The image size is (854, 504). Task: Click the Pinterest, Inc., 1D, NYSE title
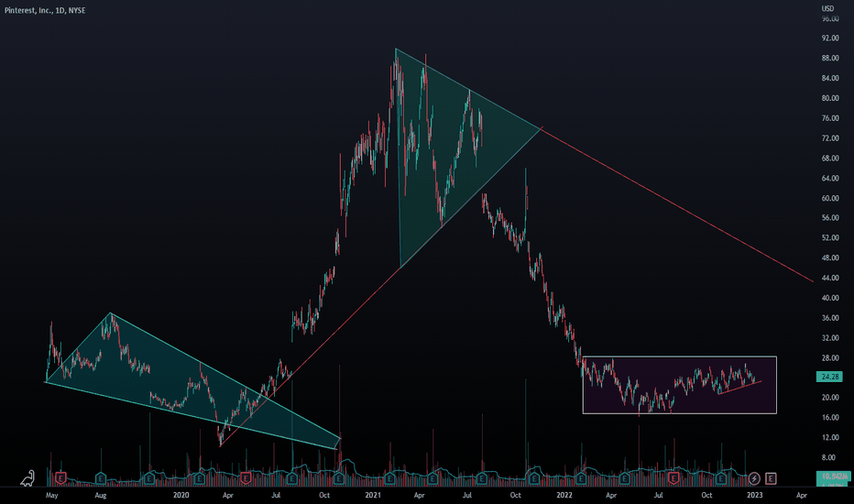click(45, 10)
